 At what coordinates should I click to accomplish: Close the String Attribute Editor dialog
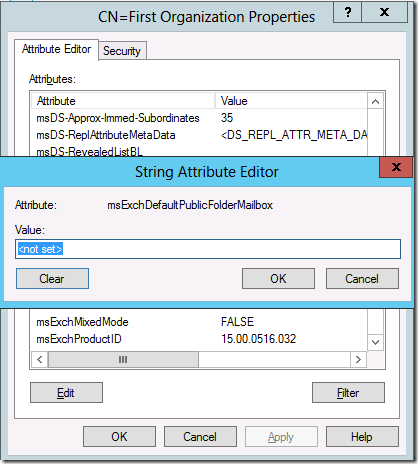click(396, 167)
